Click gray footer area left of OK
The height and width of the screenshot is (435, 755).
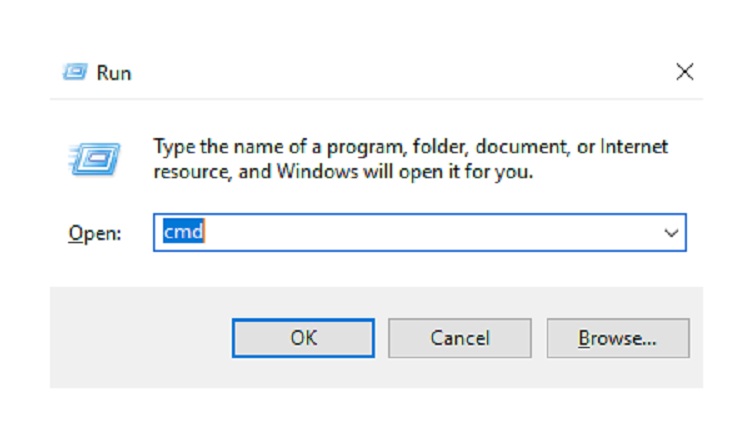click(140, 338)
